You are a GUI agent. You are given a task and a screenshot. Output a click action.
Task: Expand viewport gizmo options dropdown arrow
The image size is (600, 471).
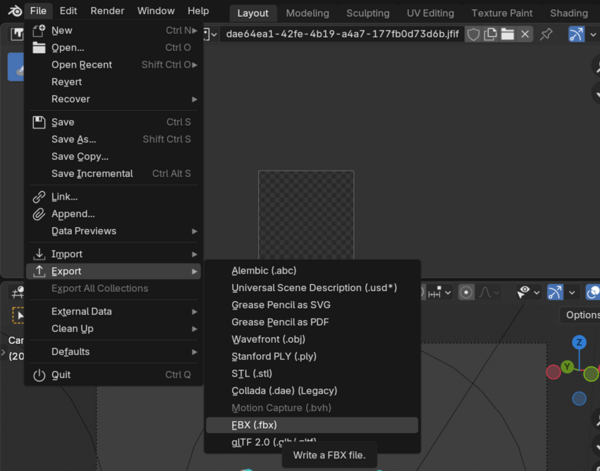click(x=572, y=293)
